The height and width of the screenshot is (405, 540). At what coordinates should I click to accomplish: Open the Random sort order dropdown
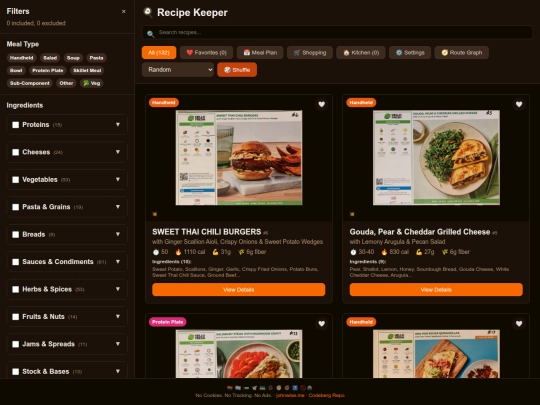[178, 70]
